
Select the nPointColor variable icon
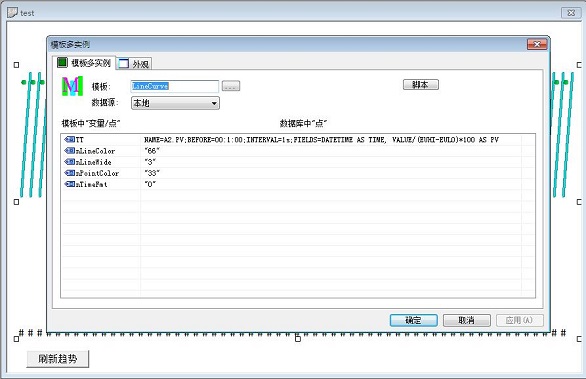[70, 173]
